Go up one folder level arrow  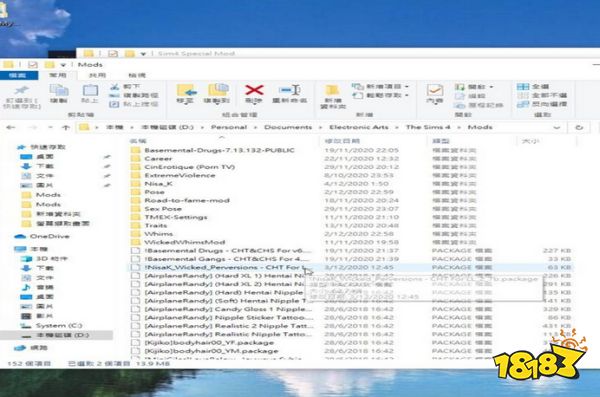tap(66, 127)
